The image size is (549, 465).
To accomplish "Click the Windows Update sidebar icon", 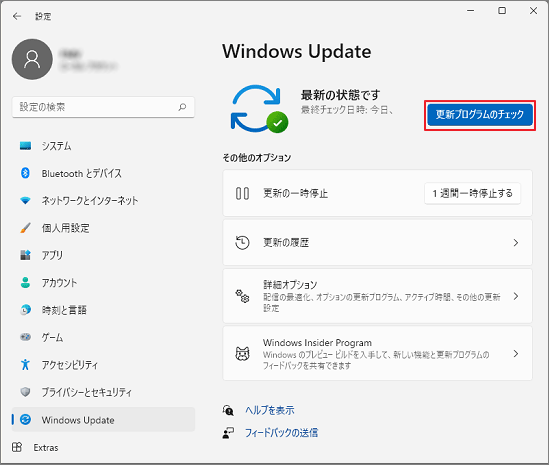I will click(x=25, y=419).
